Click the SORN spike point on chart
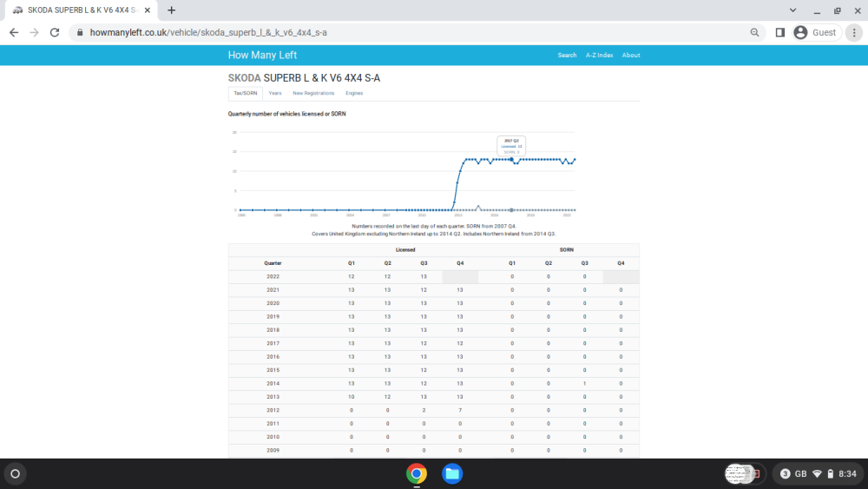 pos(478,207)
